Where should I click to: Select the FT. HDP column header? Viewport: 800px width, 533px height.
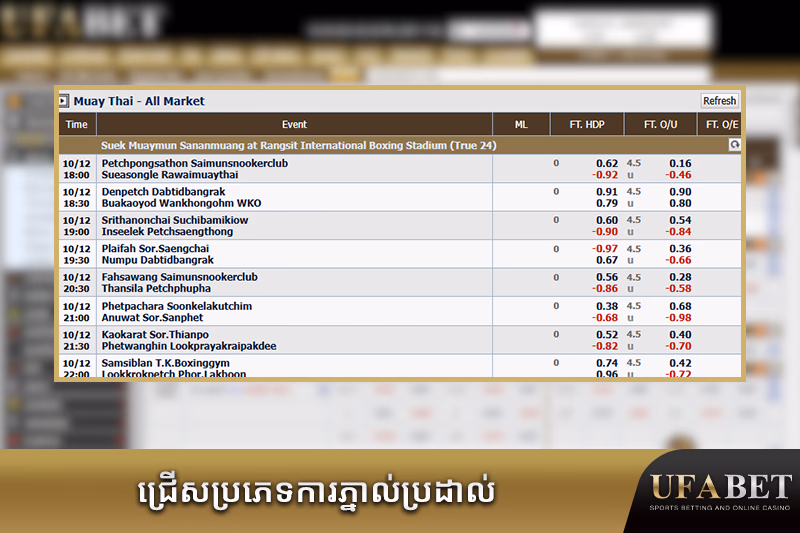tap(587, 125)
